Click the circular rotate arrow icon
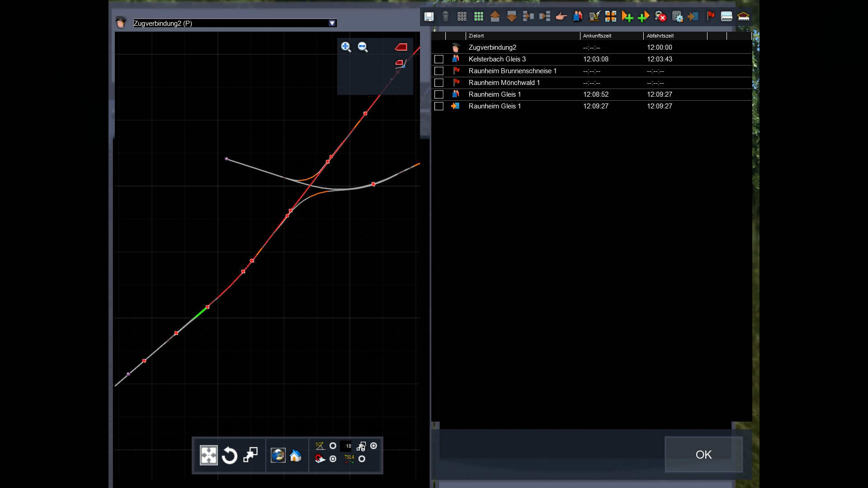 [x=230, y=455]
